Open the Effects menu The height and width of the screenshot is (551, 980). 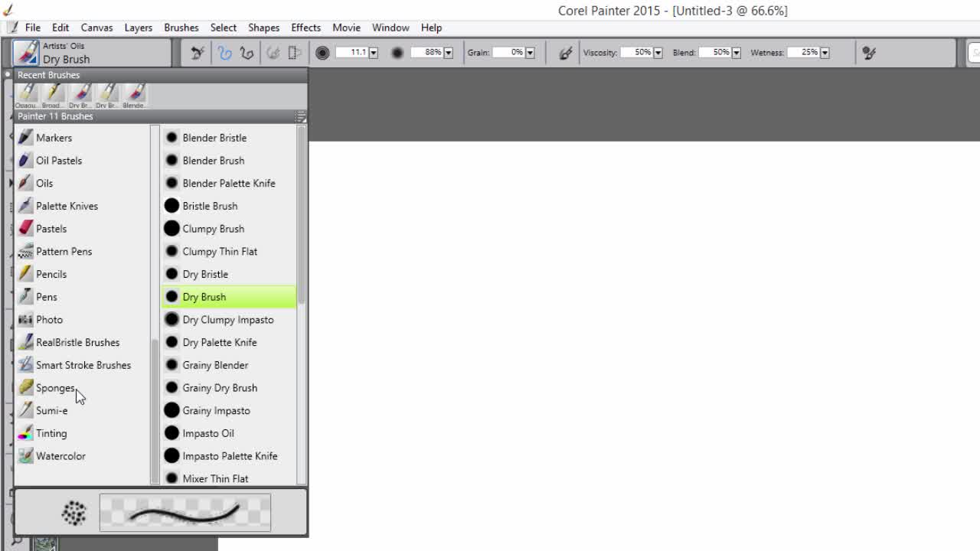pos(305,28)
